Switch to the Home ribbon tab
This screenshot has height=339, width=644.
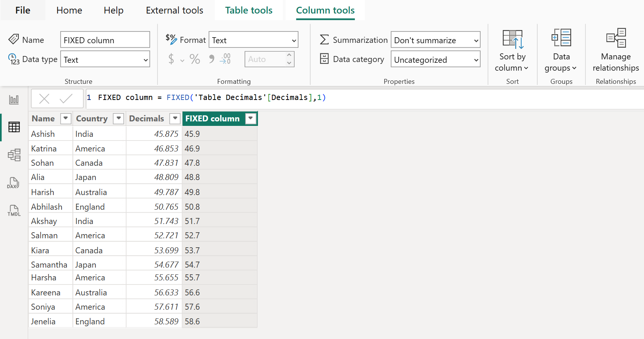(x=69, y=10)
